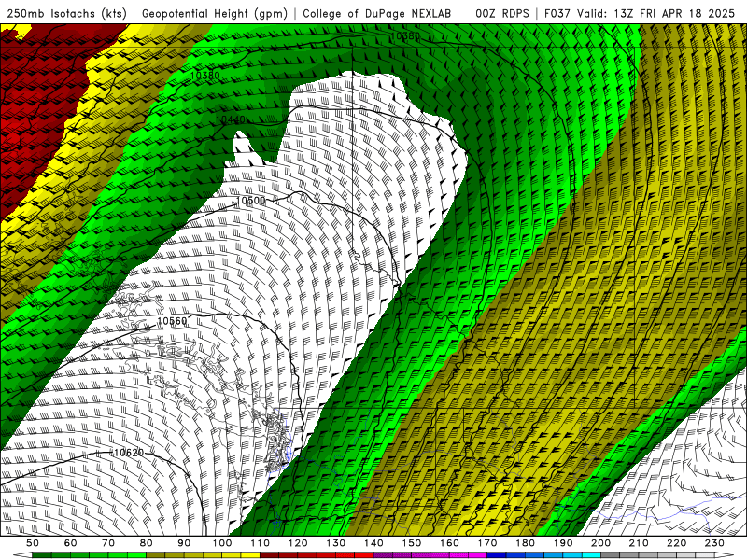Image resolution: width=747 pixels, height=560 pixels.
Task: Click the 160 knot scale label
Action: click(449, 543)
